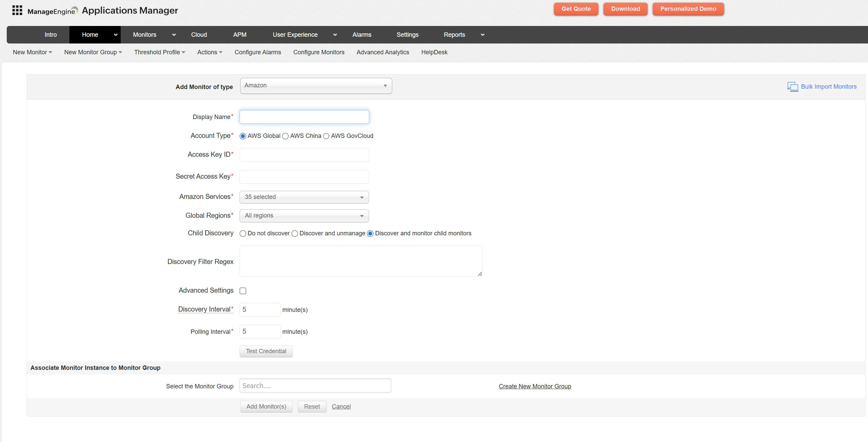Open the Actions dropdown
The width and height of the screenshot is (868, 442).
point(210,52)
